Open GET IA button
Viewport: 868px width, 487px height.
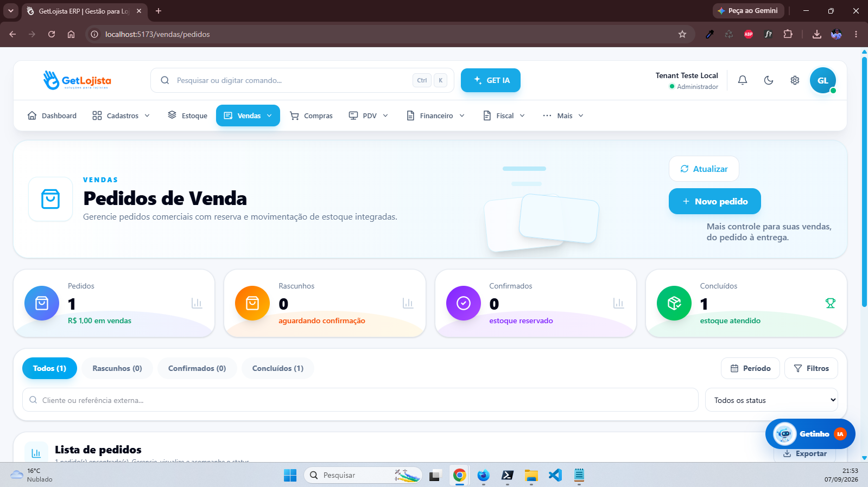point(491,80)
